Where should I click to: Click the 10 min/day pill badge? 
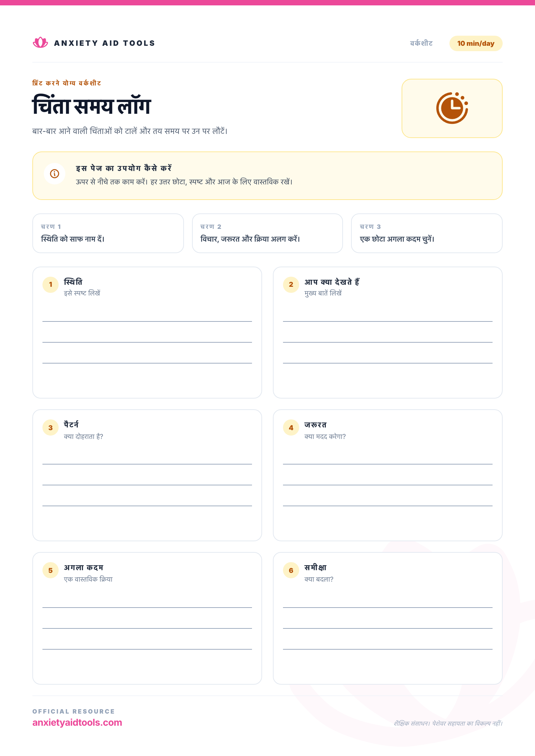pyautogui.click(x=476, y=43)
